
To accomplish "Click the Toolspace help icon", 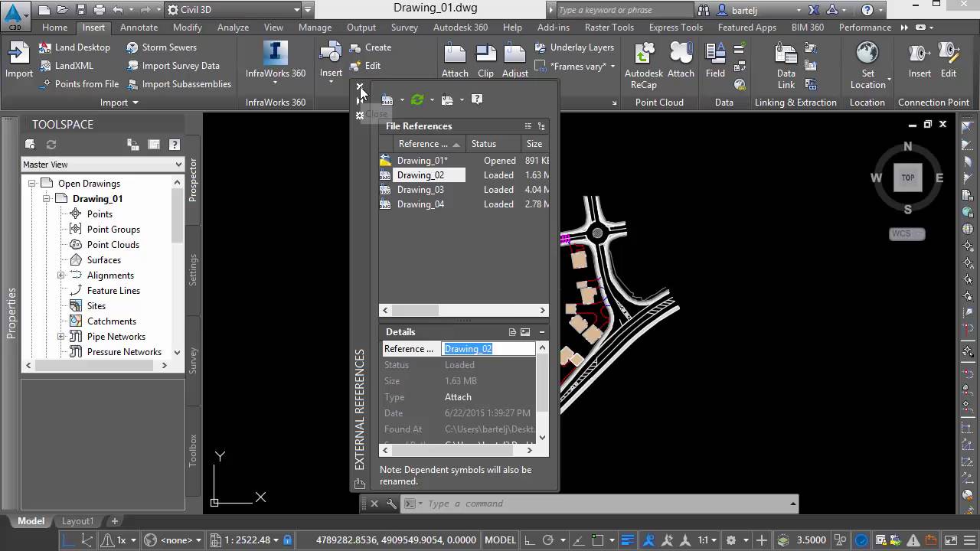I will (x=174, y=144).
